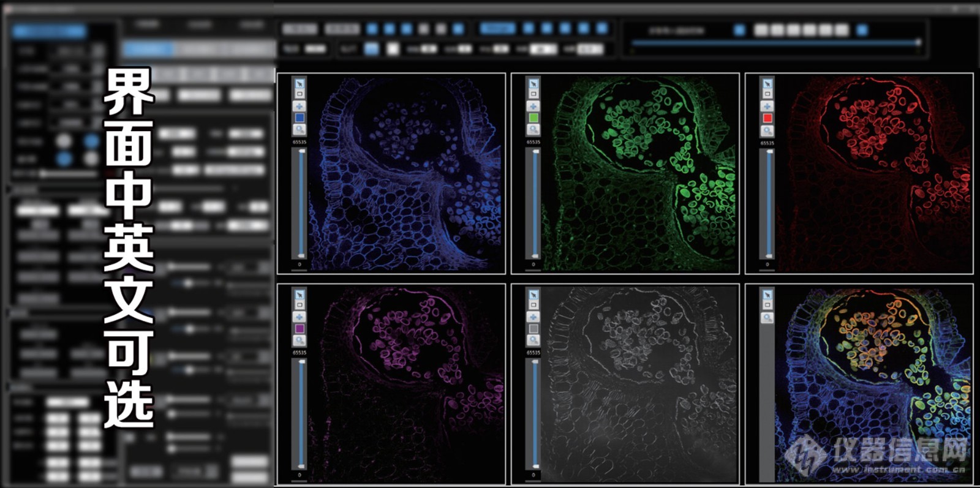This screenshot has height=488, width=980.
Task: Click the 0 minimum value in blue panel
Action: pos(300,265)
